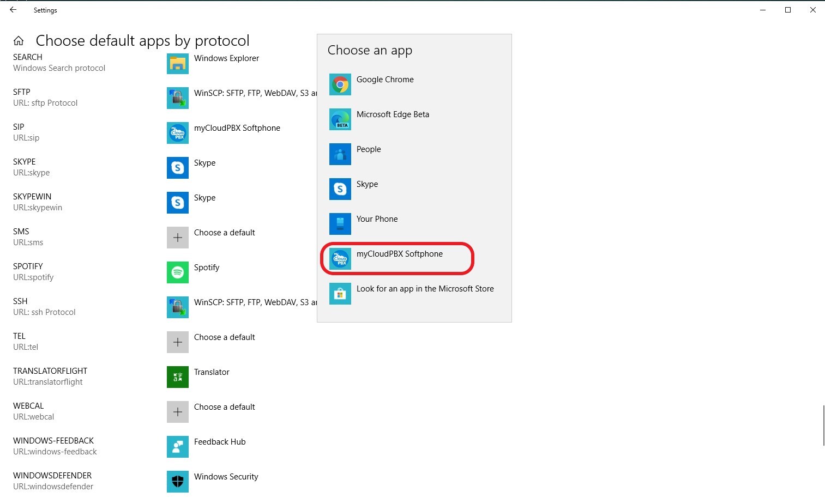Click Your Phone icon in app chooser
The width and height of the screenshot is (825, 504).
[x=340, y=224]
